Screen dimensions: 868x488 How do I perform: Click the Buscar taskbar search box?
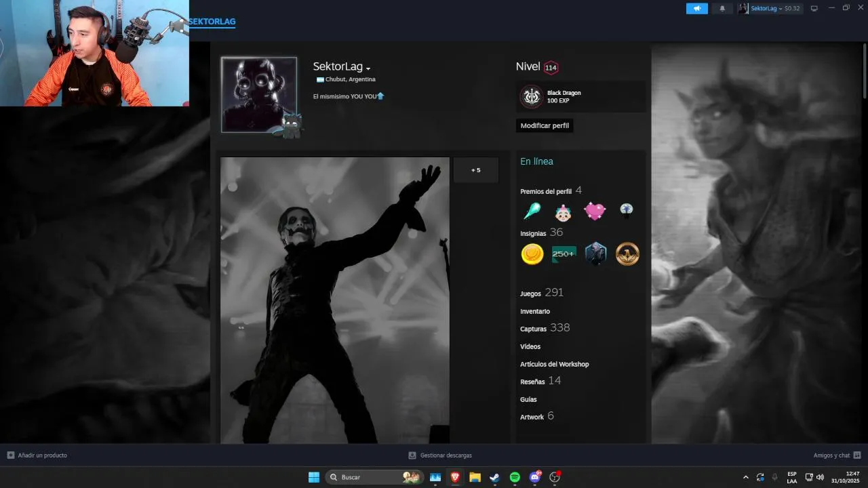tap(374, 477)
